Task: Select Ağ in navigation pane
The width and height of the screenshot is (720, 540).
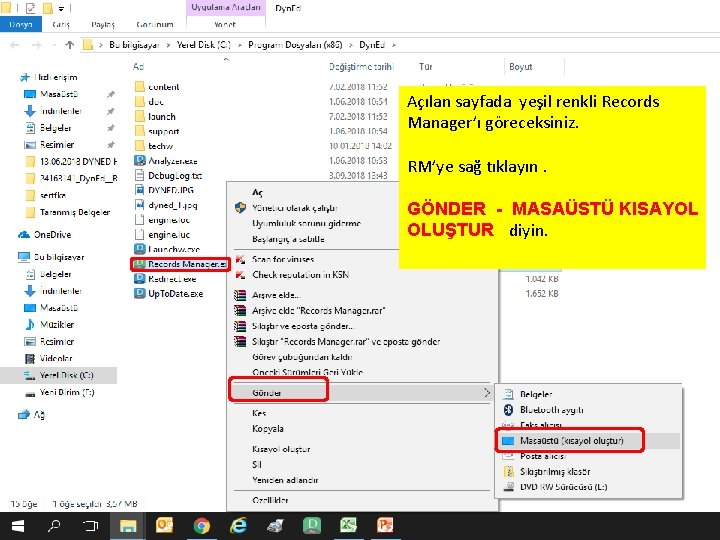Action: click(39, 415)
